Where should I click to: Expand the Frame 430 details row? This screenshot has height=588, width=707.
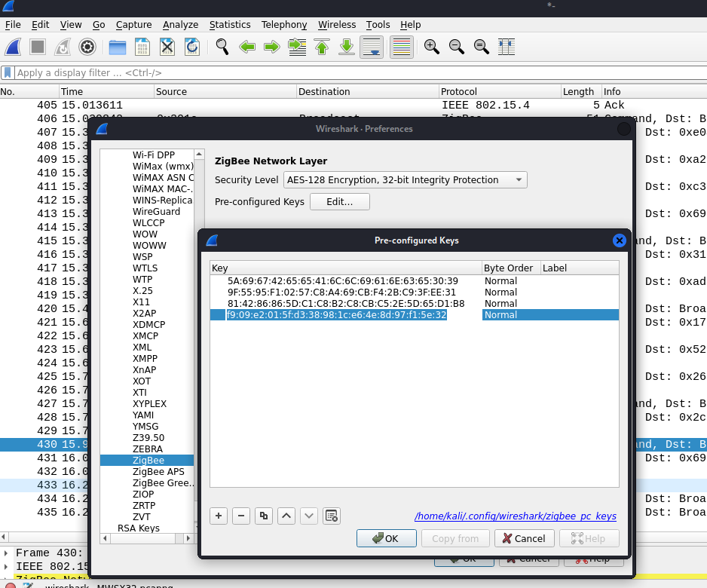coord(6,553)
